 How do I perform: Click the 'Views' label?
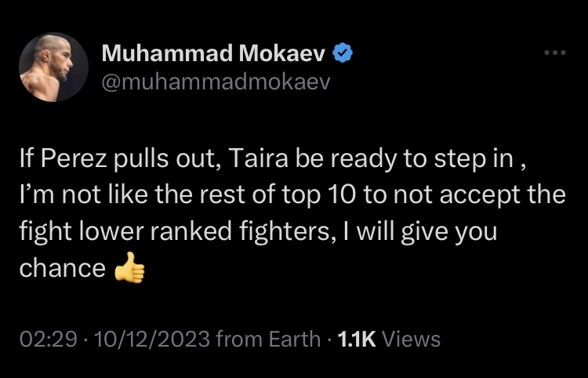411,339
